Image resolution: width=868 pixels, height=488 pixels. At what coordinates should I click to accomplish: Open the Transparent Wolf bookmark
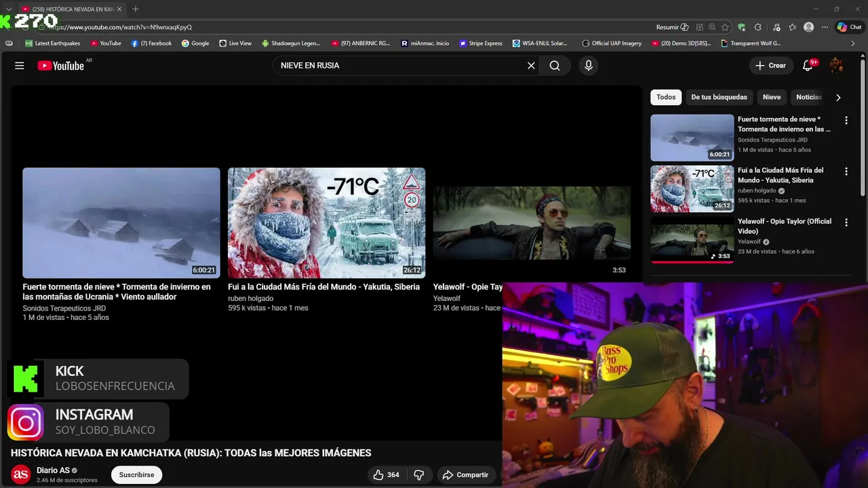click(x=751, y=43)
